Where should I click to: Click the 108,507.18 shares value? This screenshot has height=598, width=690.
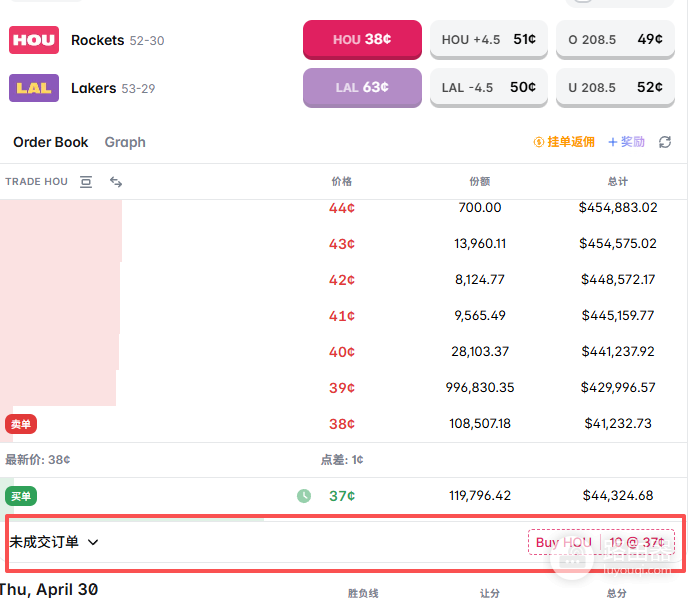pos(480,424)
